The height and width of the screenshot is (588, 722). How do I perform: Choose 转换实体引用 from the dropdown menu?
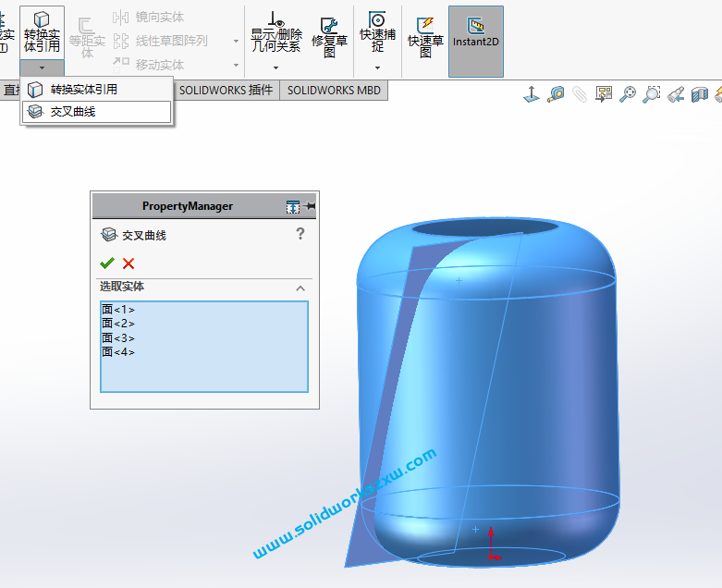97,90
